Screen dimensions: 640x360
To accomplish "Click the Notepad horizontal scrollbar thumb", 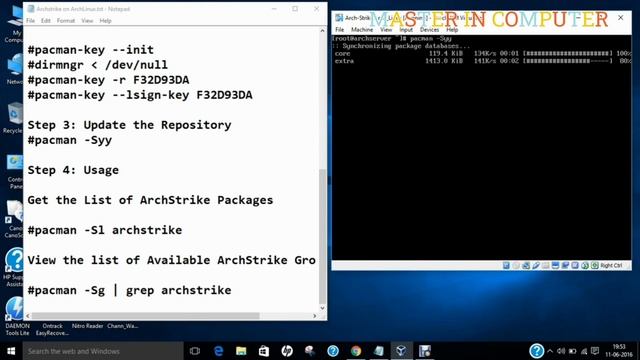I will (145, 316).
